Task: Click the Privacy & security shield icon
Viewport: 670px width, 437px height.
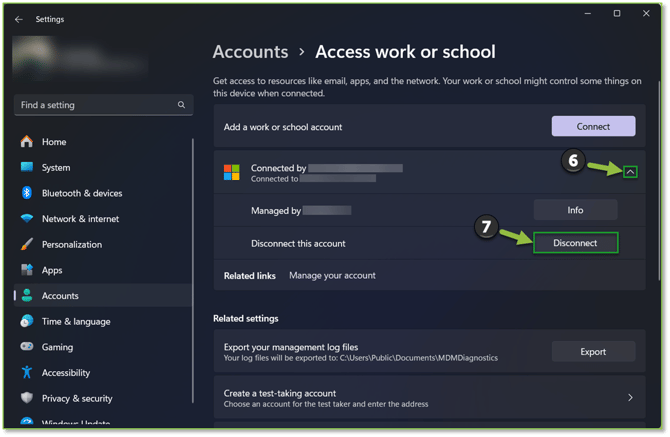Action: [x=26, y=398]
